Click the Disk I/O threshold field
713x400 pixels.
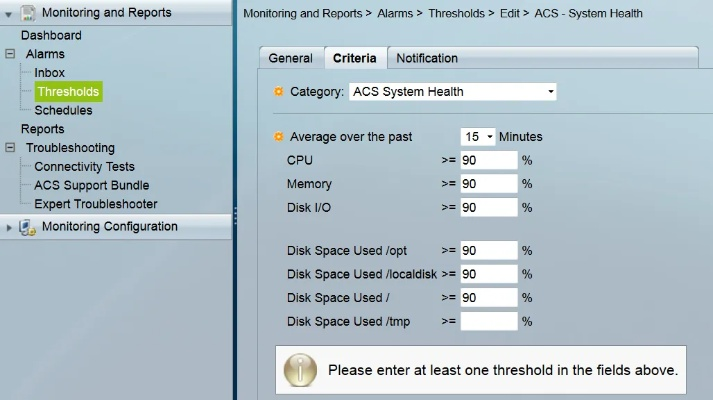pos(489,208)
